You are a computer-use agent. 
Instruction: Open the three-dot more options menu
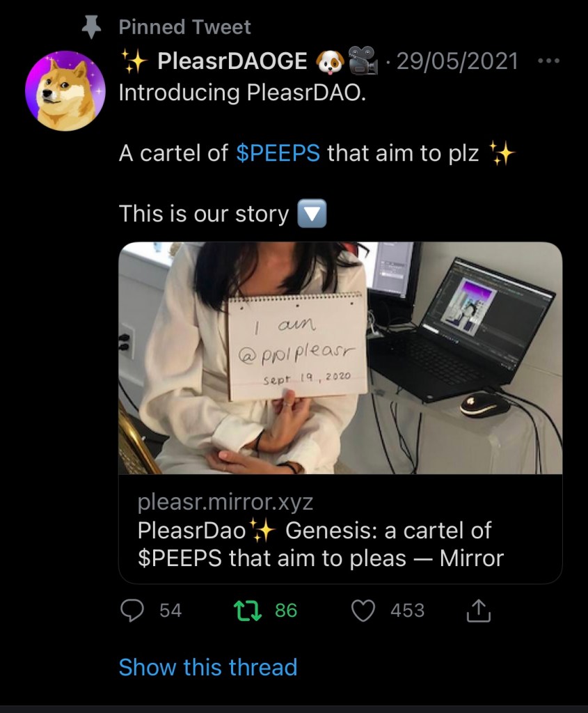(549, 61)
